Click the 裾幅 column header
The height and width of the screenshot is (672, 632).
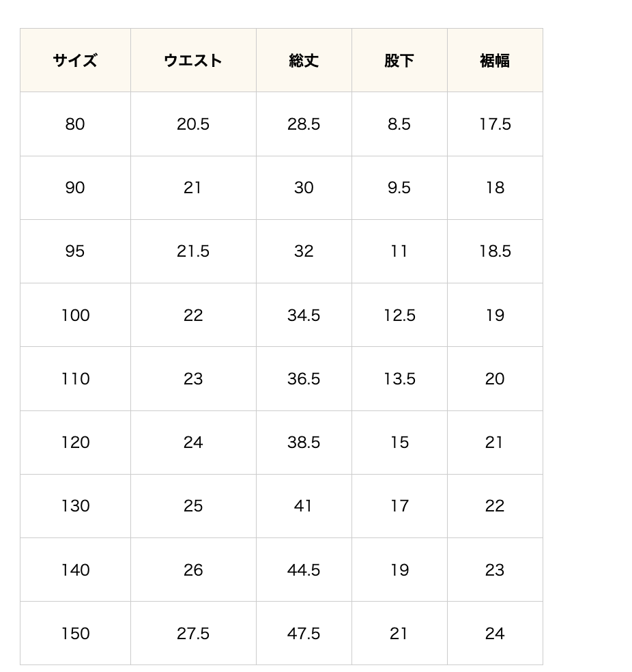tap(495, 61)
